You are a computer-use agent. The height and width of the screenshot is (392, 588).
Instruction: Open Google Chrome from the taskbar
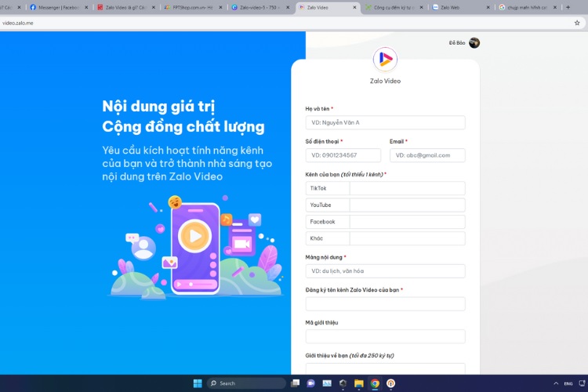click(x=375, y=383)
